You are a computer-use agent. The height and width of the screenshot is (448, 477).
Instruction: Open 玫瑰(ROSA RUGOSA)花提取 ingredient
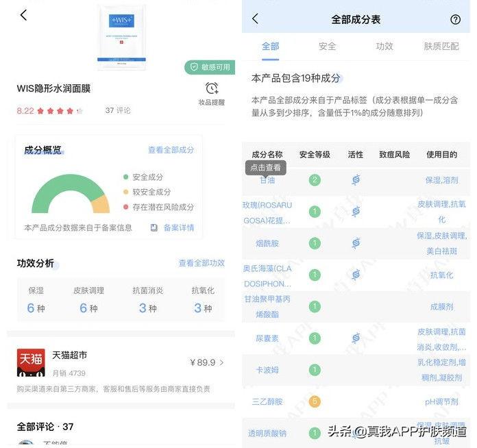pos(267,212)
